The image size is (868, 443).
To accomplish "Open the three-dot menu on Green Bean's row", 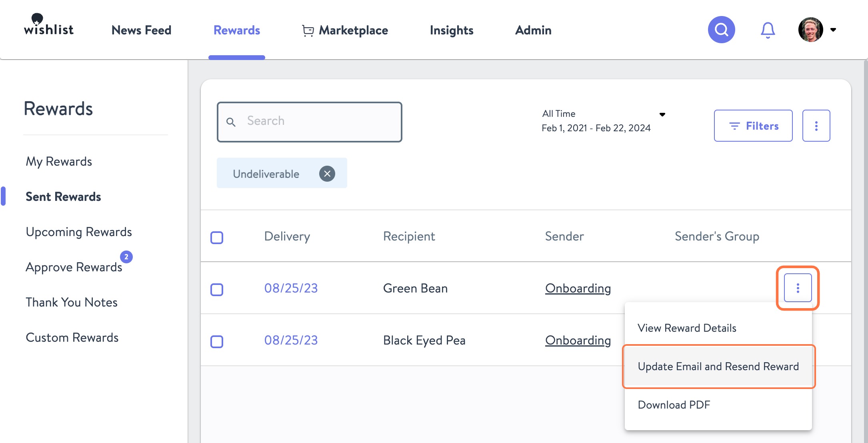I will (798, 288).
